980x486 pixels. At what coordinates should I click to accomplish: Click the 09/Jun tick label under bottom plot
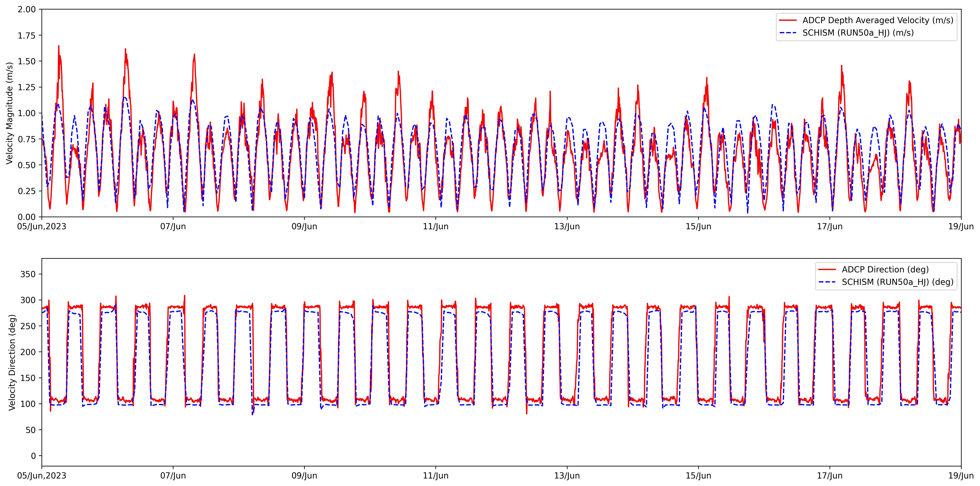(x=304, y=476)
